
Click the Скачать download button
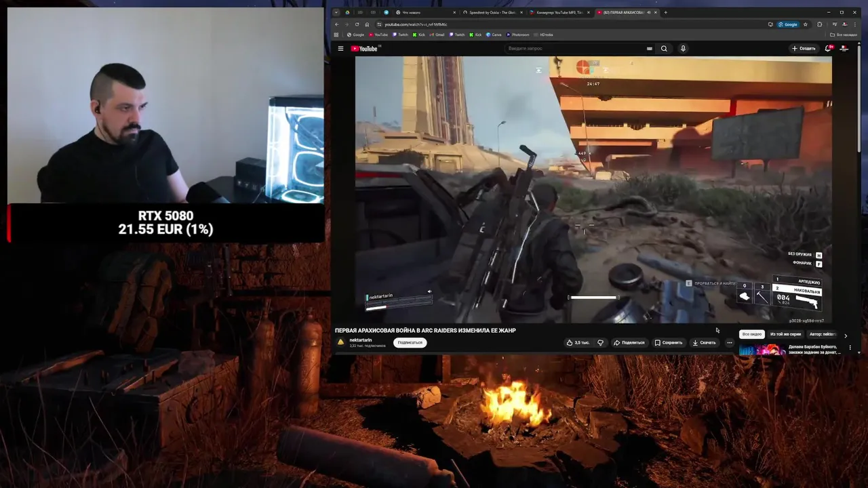(x=704, y=342)
